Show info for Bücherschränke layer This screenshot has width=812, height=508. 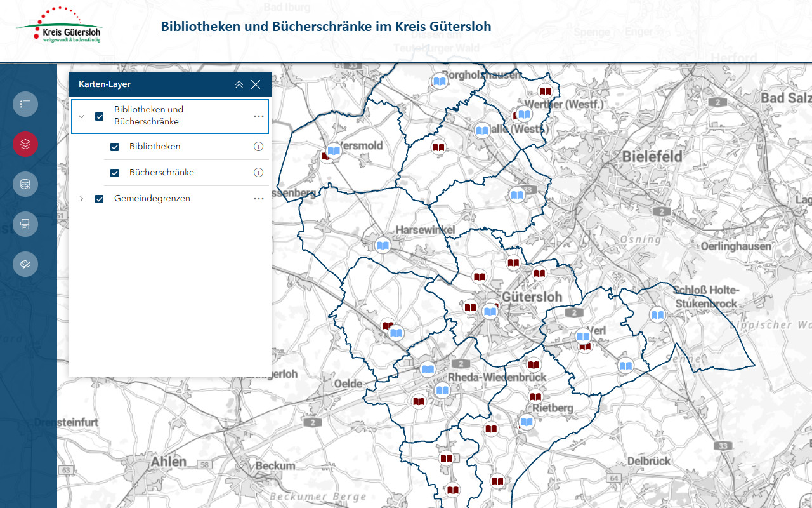tap(258, 173)
